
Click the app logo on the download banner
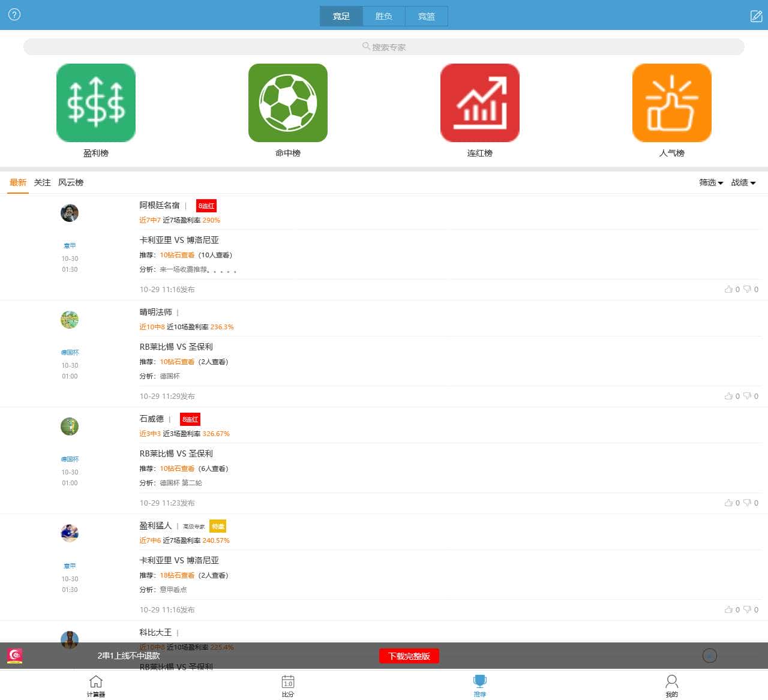point(15,656)
